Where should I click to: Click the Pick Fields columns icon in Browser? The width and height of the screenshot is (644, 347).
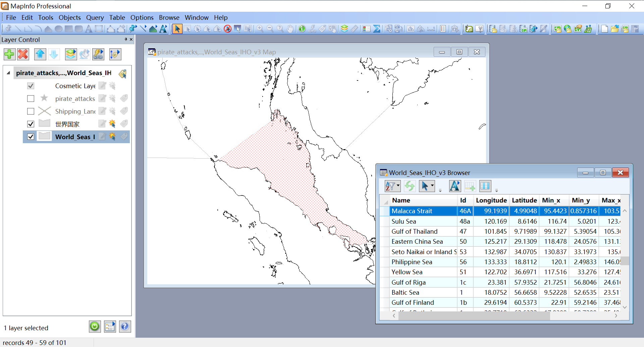click(x=485, y=186)
